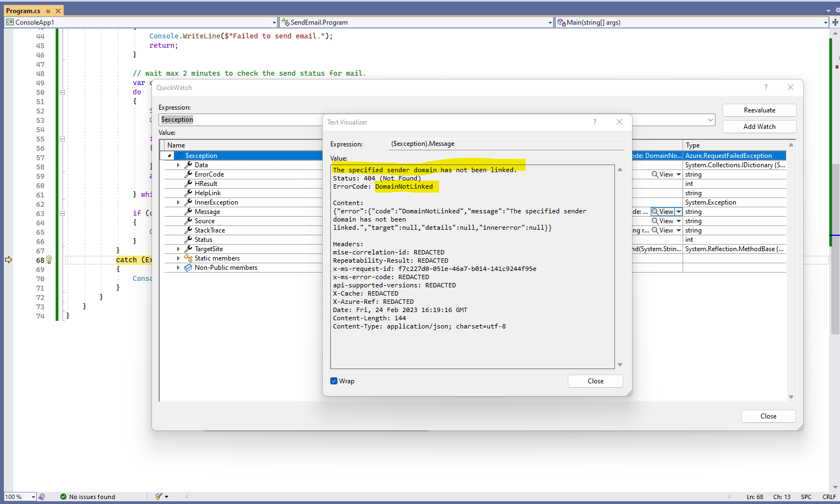Screen dimensions: 840x504
Task: Open the StackTrace row magnifier View visualizer
Action: pyautogui.click(x=662, y=230)
